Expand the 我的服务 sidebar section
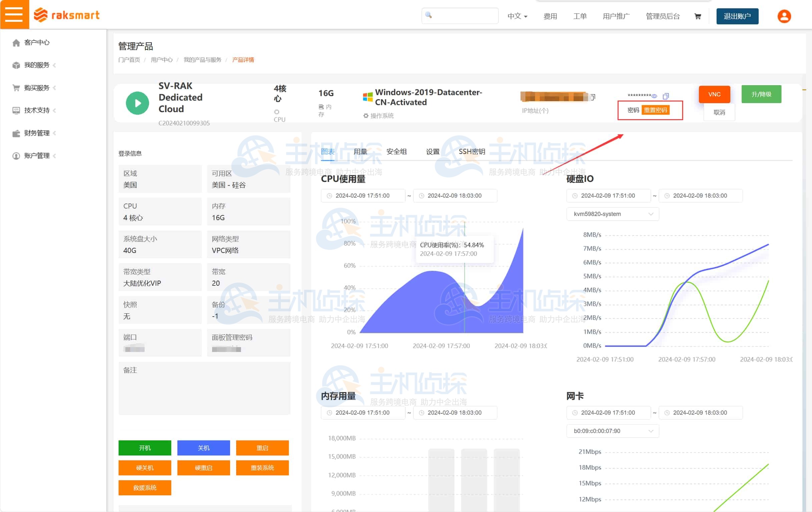The image size is (812, 512). (37, 65)
